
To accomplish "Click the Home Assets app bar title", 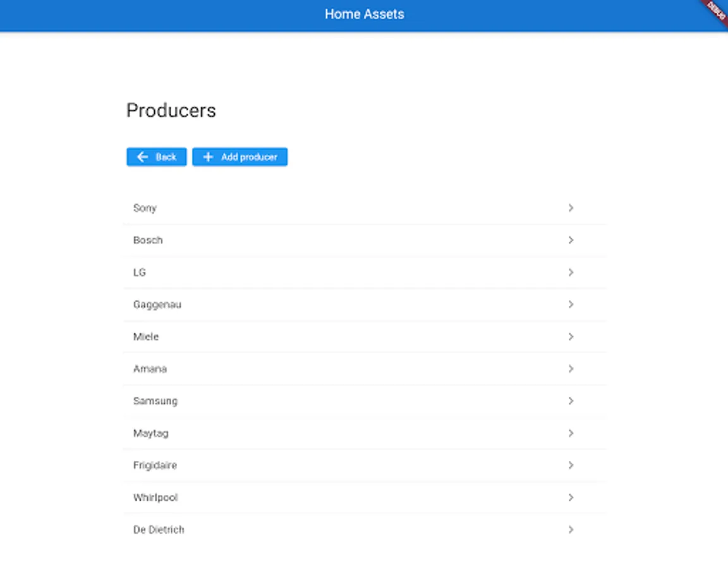I will (365, 15).
